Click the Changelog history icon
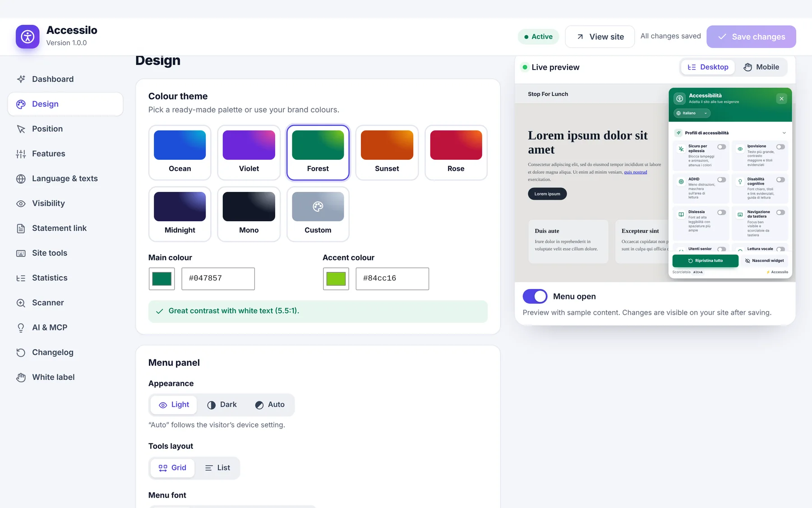The height and width of the screenshot is (508, 812). pyautogui.click(x=21, y=353)
